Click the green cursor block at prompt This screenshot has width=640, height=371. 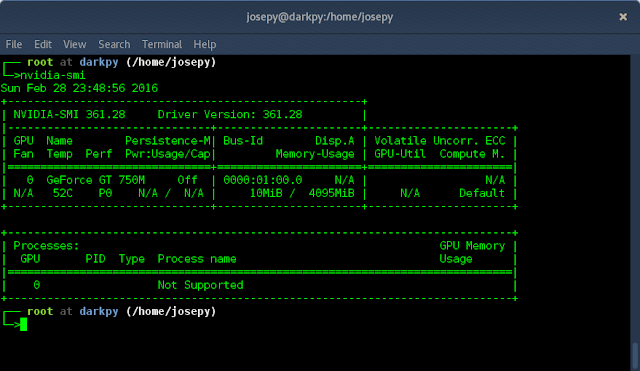(x=23, y=324)
